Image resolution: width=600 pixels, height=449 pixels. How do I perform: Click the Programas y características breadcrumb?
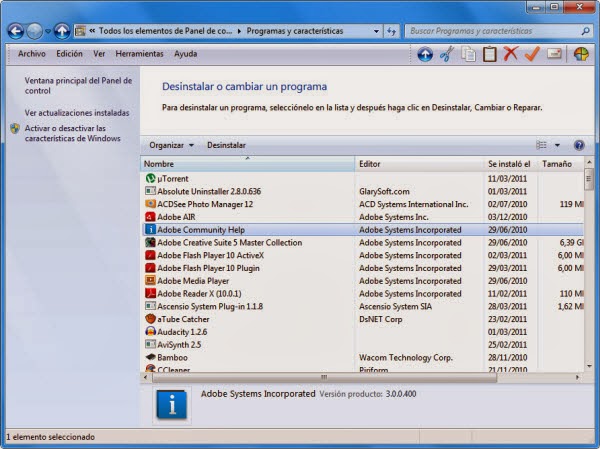pos(295,31)
